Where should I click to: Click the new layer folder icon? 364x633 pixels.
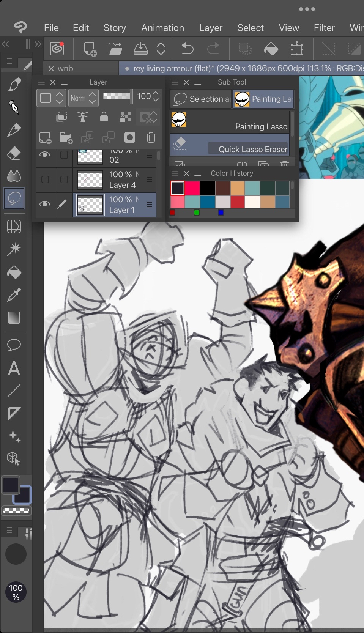(66, 138)
